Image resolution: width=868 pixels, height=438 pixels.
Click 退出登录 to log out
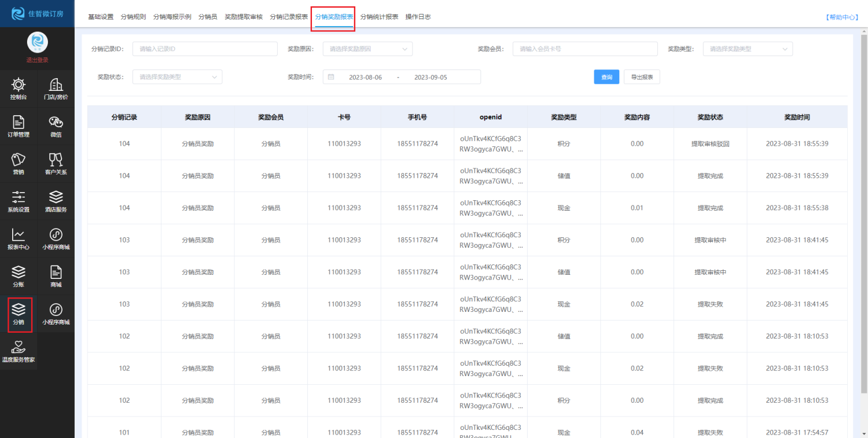[x=37, y=60]
